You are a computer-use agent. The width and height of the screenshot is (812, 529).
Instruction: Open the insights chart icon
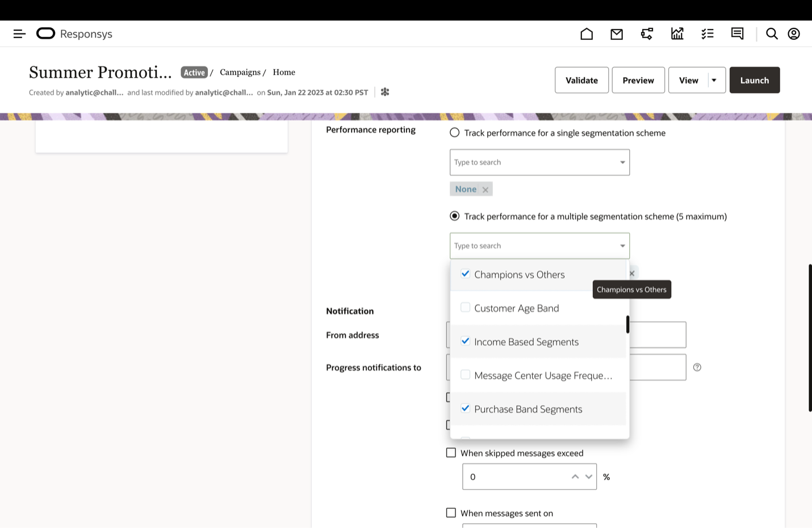(677, 34)
